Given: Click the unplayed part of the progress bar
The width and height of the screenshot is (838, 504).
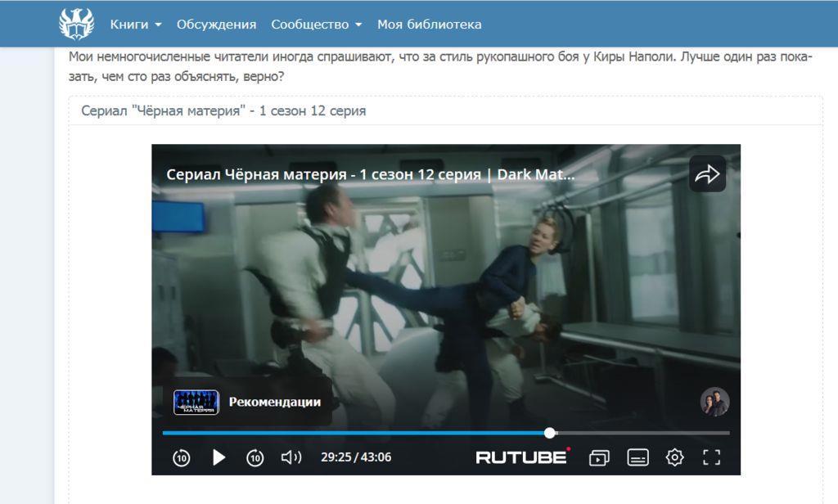Looking at the screenshot, I should pyautogui.click(x=642, y=433).
